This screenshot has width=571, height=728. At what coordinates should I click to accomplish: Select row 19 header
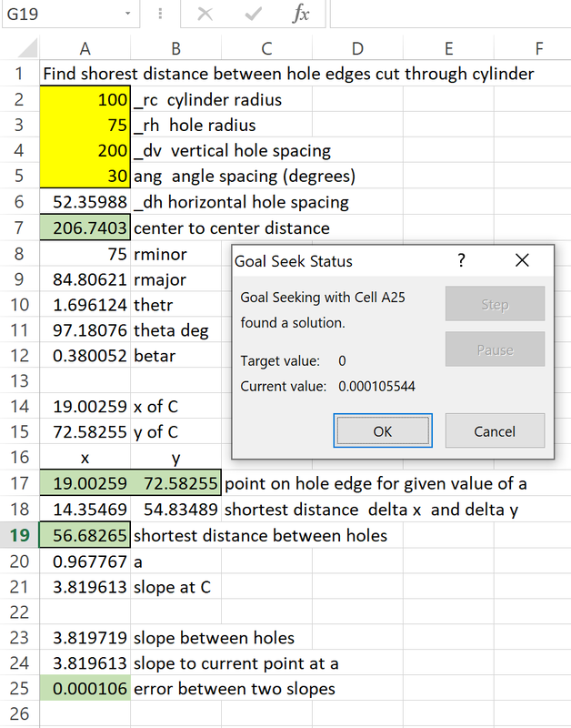coord(18,535)
